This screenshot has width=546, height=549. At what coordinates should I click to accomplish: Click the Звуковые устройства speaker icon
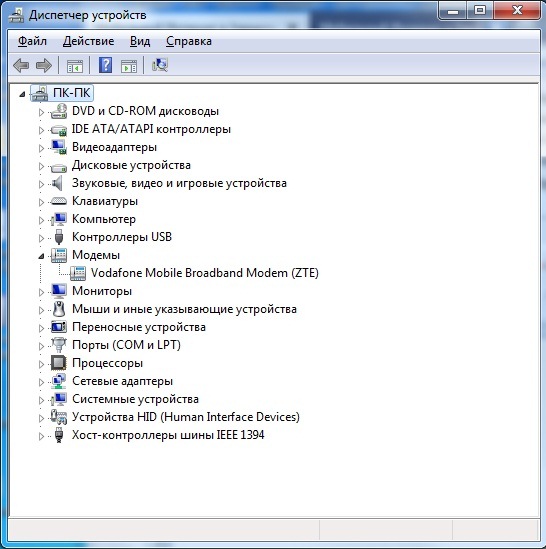pyautogui.click(x=58, y=183)
